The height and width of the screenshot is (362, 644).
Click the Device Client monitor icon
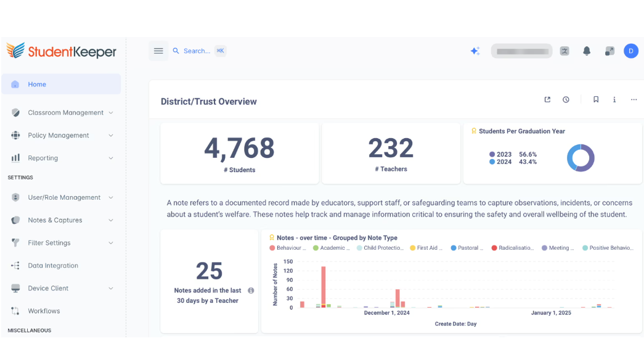(x=15, y=288)
